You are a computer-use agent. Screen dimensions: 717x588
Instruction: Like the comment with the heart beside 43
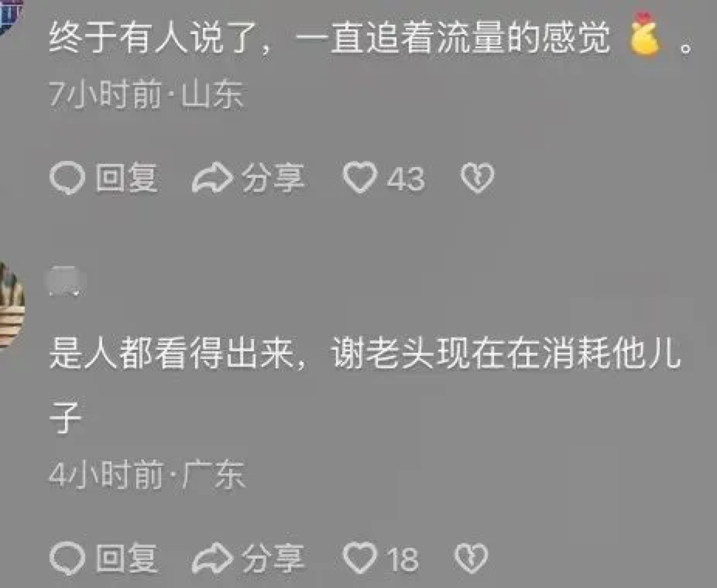tap(360, 178)
